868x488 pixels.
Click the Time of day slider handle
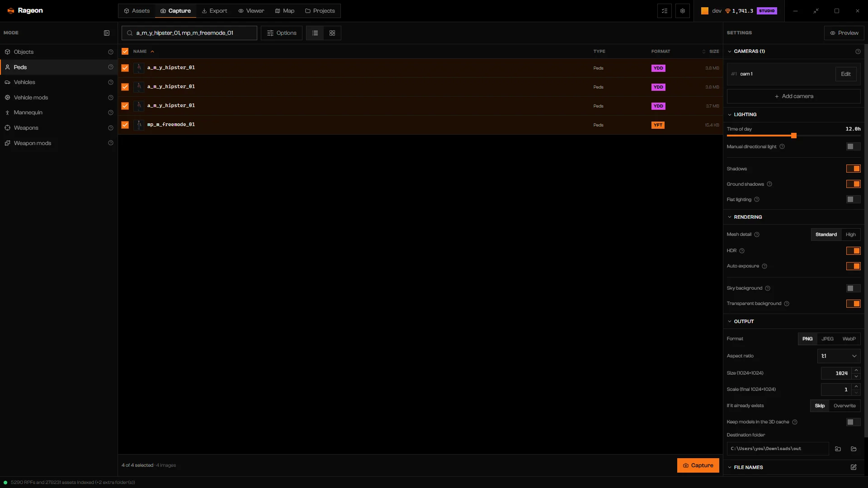pyautogui.click(x=794, y=136)
